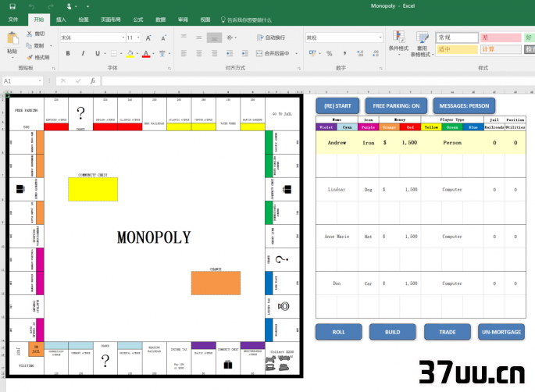Viewport: 535px width, 392px height.
Task: Activate the Format Painter brush
Action: (x=30, y=57)
